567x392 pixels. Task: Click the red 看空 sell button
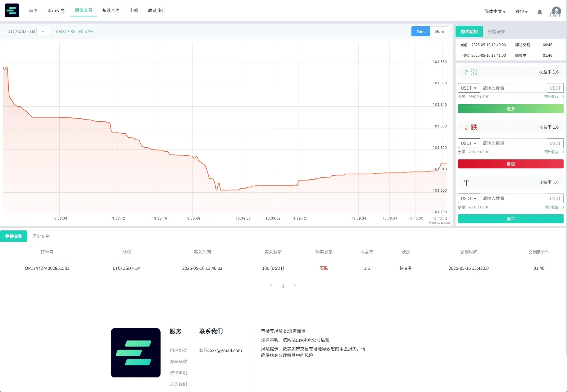pyautogui.click(x=510, y=164)
